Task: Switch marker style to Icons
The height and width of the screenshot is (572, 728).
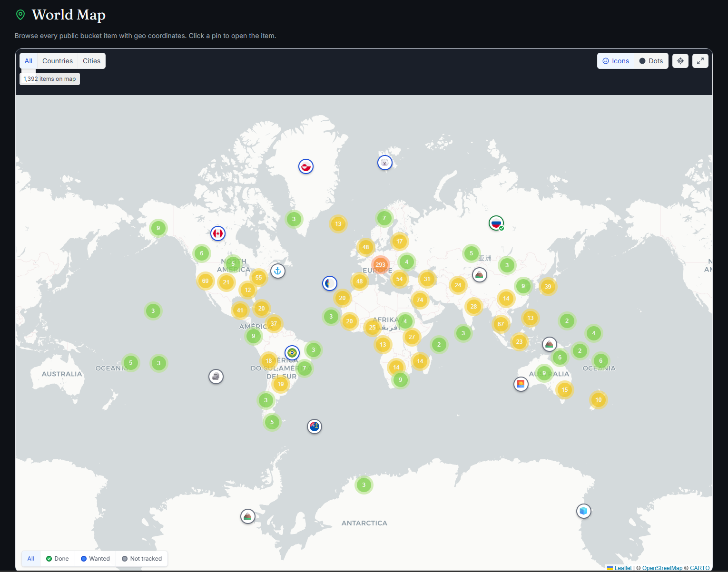Action: [616, 61]
